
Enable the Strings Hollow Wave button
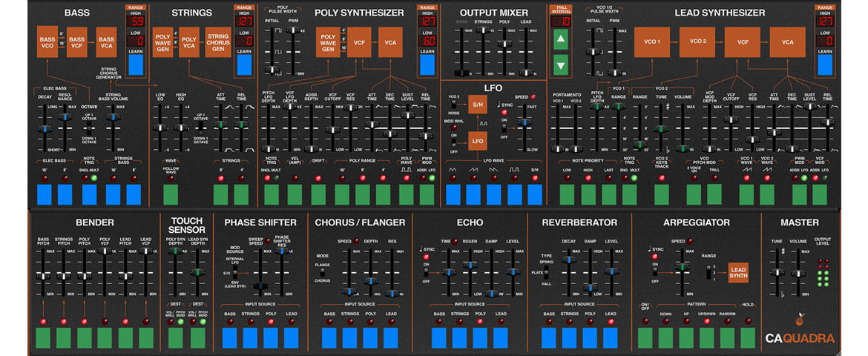click(171, 194)
